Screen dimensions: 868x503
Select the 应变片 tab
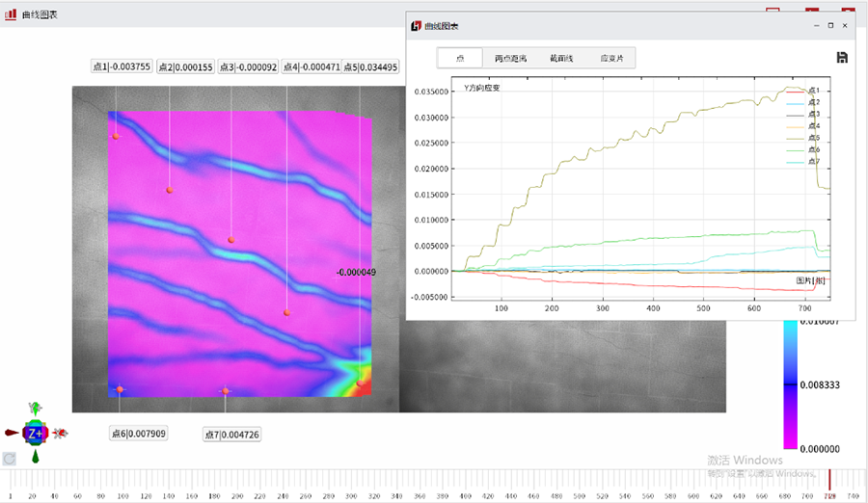[x=611, y=59]
